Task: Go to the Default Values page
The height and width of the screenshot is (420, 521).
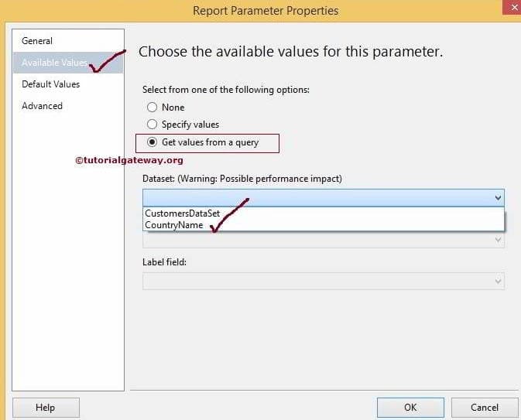Action: click(50, 84)
